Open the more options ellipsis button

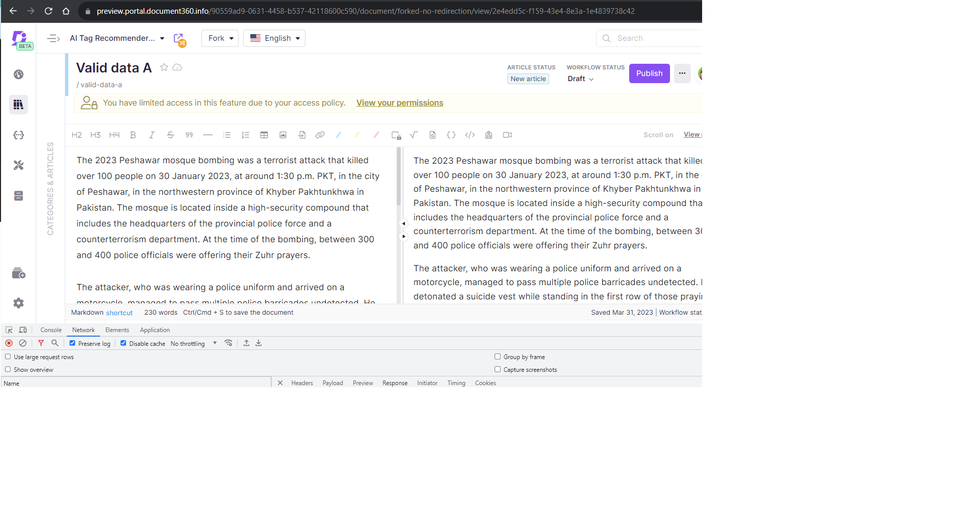pyautogui.click(x=682, y=73)
